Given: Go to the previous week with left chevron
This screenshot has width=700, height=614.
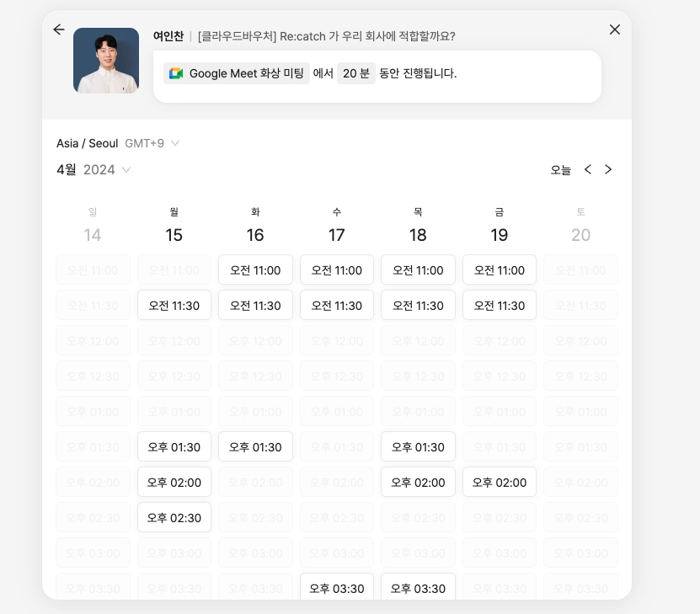Looking at the screenshot, I should [587, 169].
